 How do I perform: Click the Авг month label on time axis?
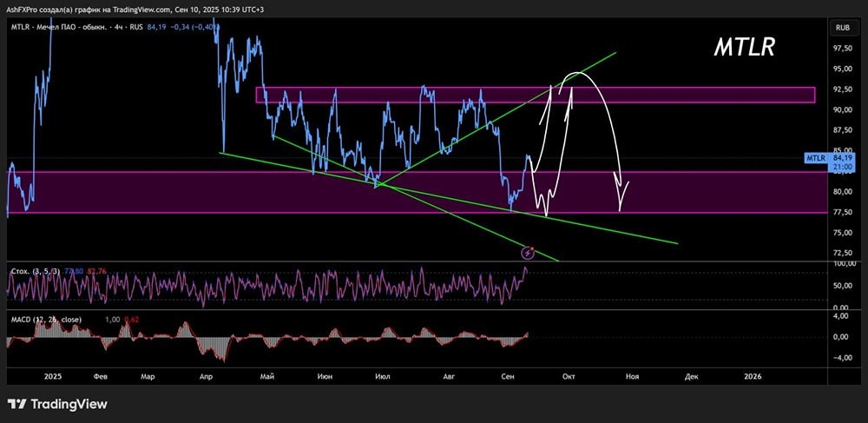(x=449, y=376)
